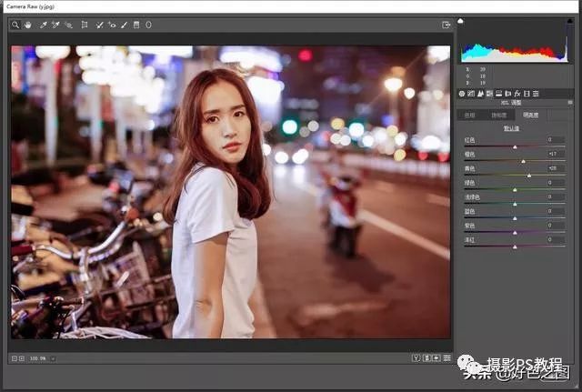Toggle full screen mode icon
Screen dimensions: 582x392
pyautogui.click(x=447, y=25)
